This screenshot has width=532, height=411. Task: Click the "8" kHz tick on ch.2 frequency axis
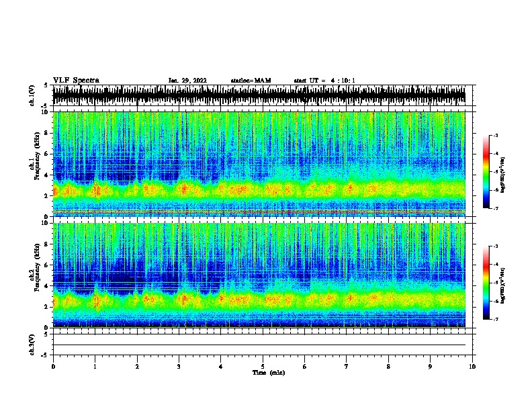point(46,244)
